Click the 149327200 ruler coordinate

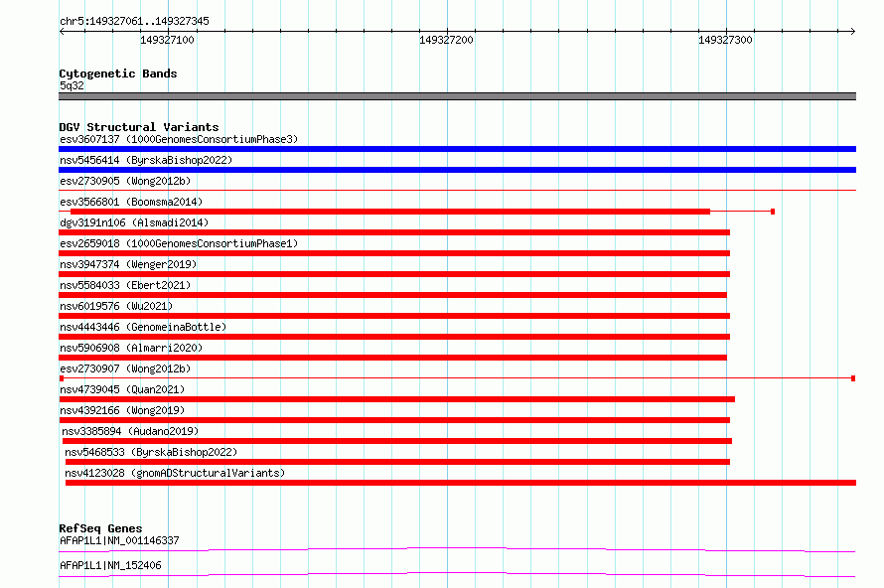pos(446,40)
